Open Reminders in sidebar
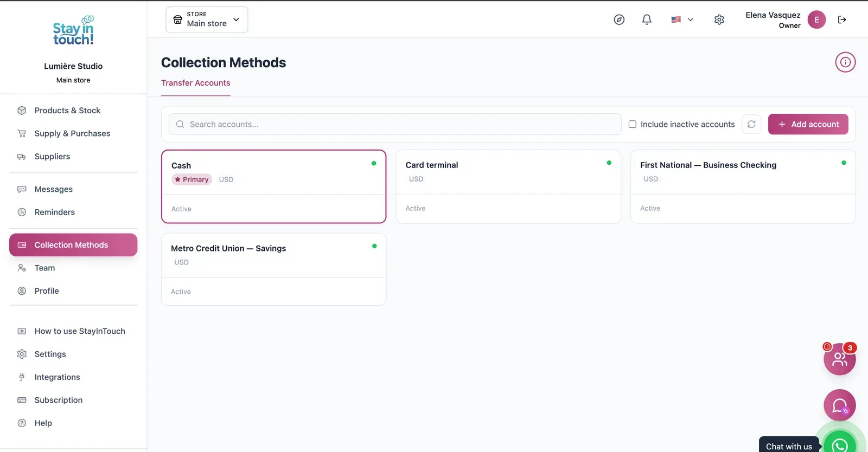The height and width of the screenshot is (452, 868). (73, 212)
